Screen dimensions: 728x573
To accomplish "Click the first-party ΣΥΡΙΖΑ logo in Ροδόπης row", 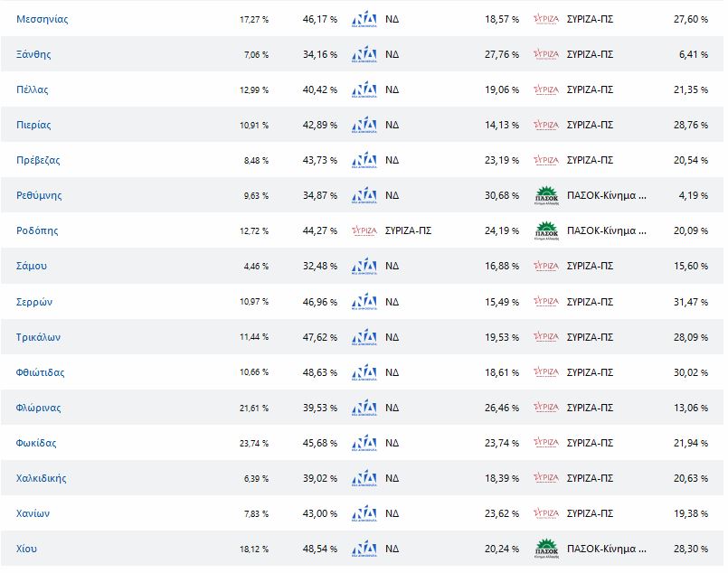I will (x=364, y=230).
